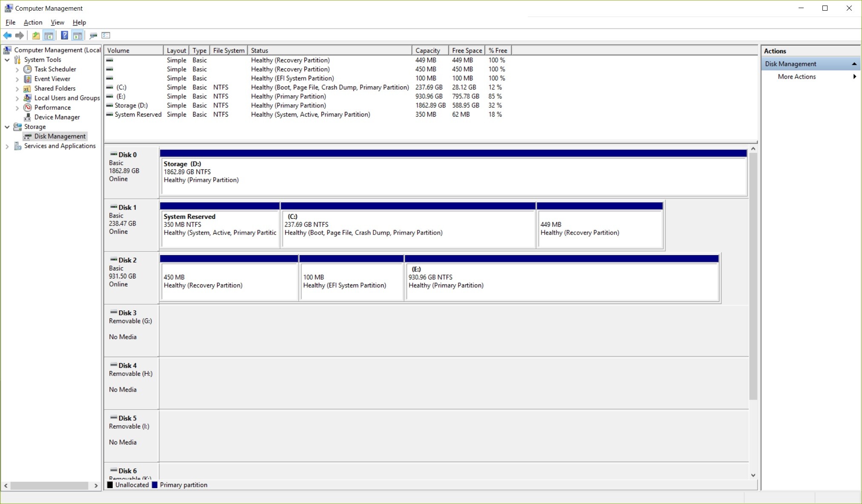Toggle Show/Hide Action Pane toolbar icon

pyautogui.click(x=77, y=35)
